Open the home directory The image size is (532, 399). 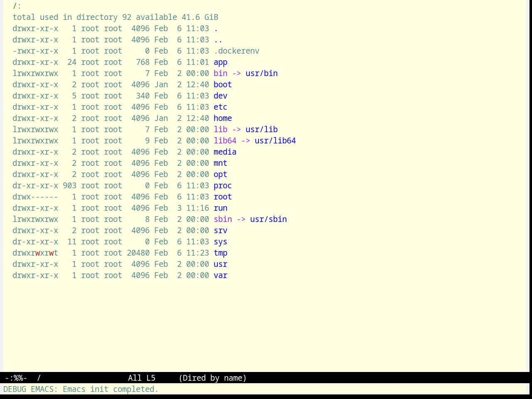[223, 118]
